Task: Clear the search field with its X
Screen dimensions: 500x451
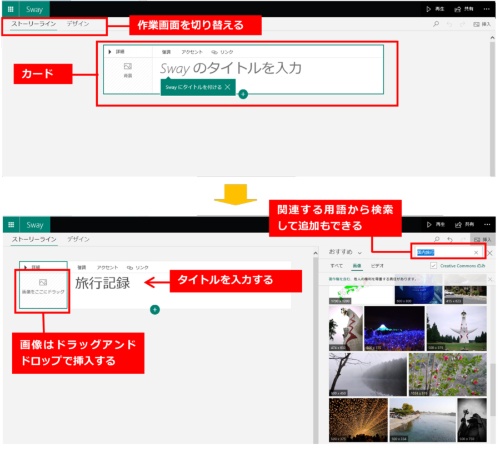Action: (476, 253)
